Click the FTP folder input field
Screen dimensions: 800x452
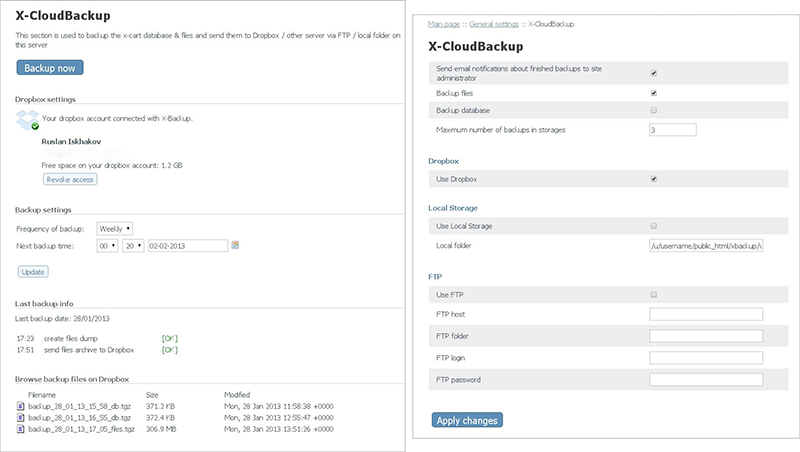[x=706, y=336]
